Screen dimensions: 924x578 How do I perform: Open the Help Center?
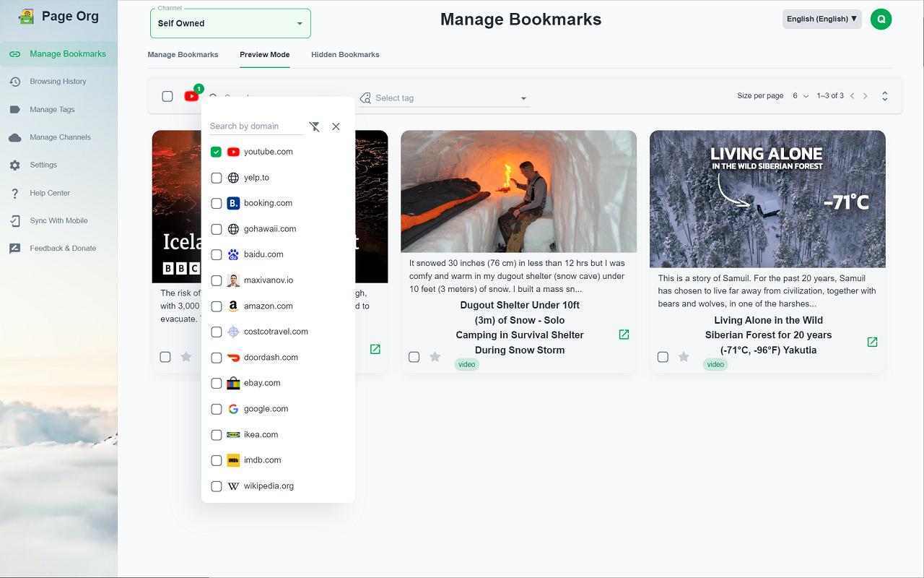58,193
